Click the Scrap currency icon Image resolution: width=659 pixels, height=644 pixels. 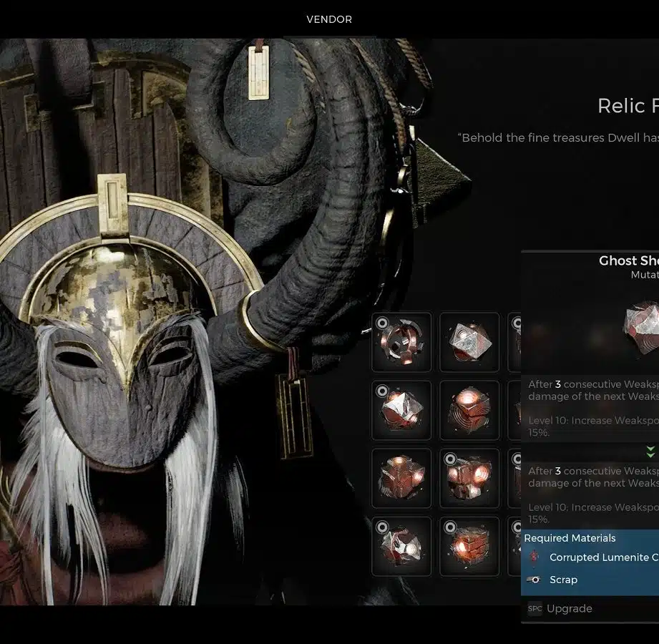click(534, 580)
